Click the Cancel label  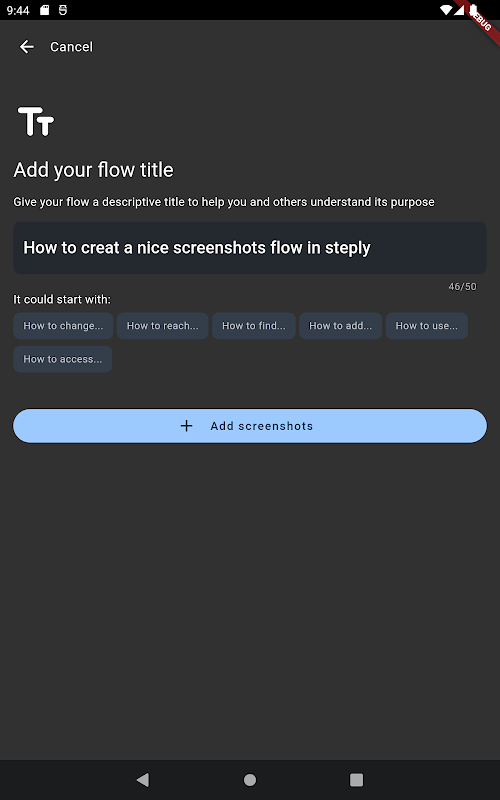pos(71,47)
